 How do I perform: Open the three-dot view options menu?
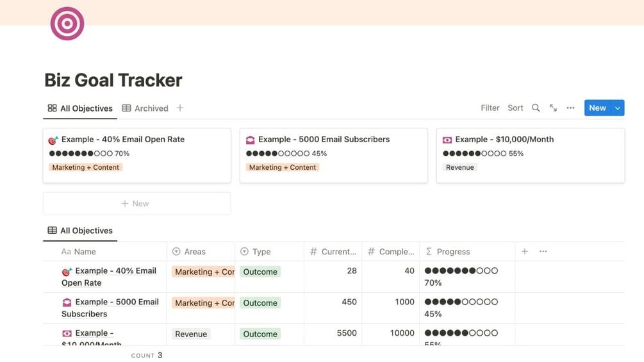pyautogui.click(x=570, y=108)
